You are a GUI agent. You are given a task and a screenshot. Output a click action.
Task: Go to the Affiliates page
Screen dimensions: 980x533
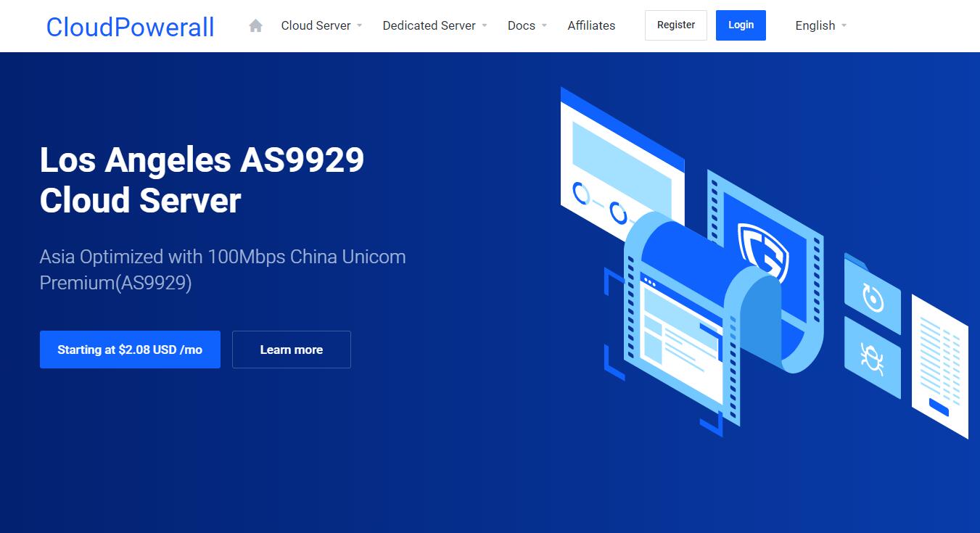click(591, 25)
